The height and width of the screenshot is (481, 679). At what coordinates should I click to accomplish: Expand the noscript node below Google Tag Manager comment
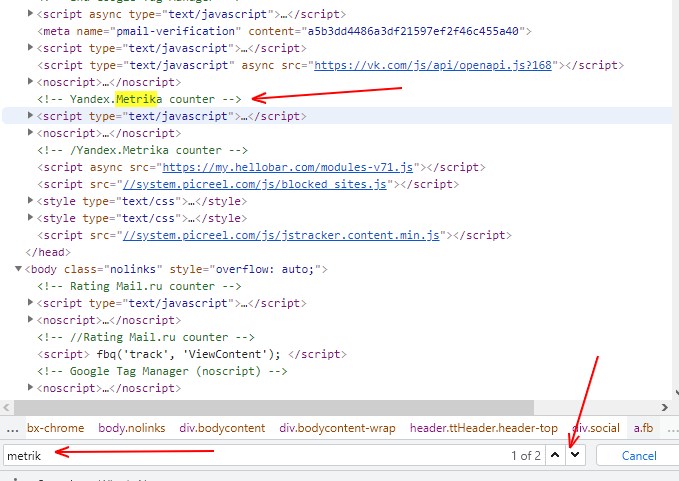click(x=33, y=388)
